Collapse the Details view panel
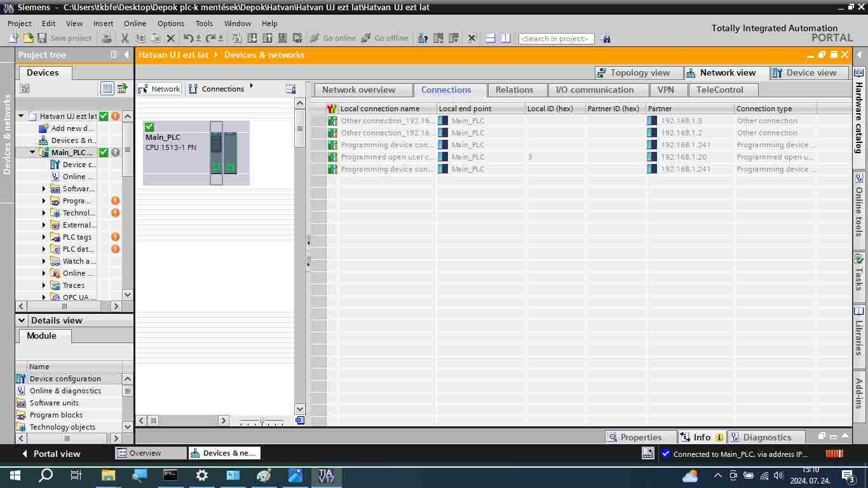868x488 pixels. click(22, 320)
